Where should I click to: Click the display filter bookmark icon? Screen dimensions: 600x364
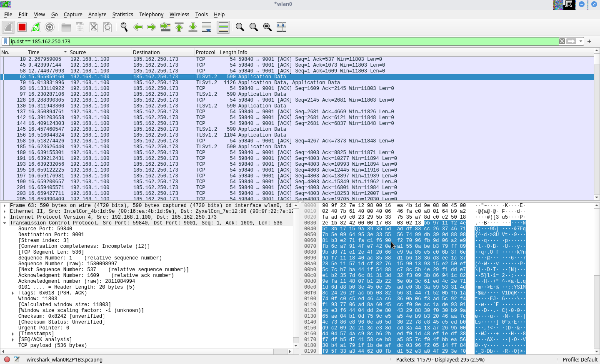5,41
